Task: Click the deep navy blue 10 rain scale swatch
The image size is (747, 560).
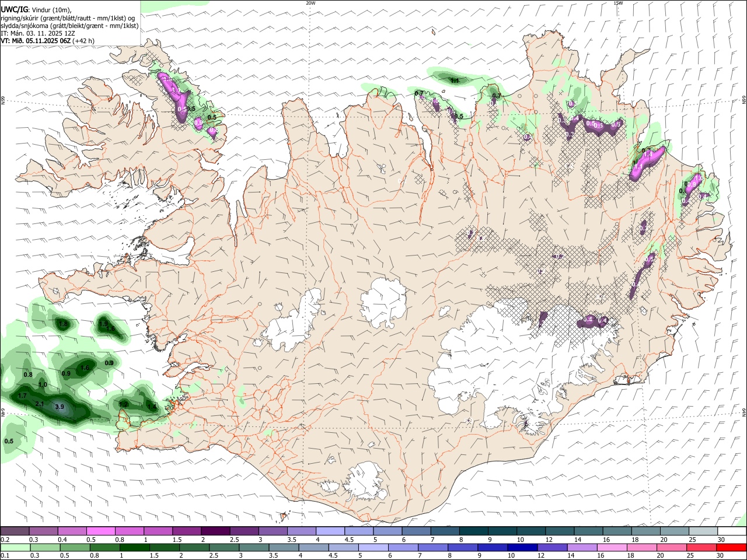Action: pyautogui.click(x=522, y=547)
